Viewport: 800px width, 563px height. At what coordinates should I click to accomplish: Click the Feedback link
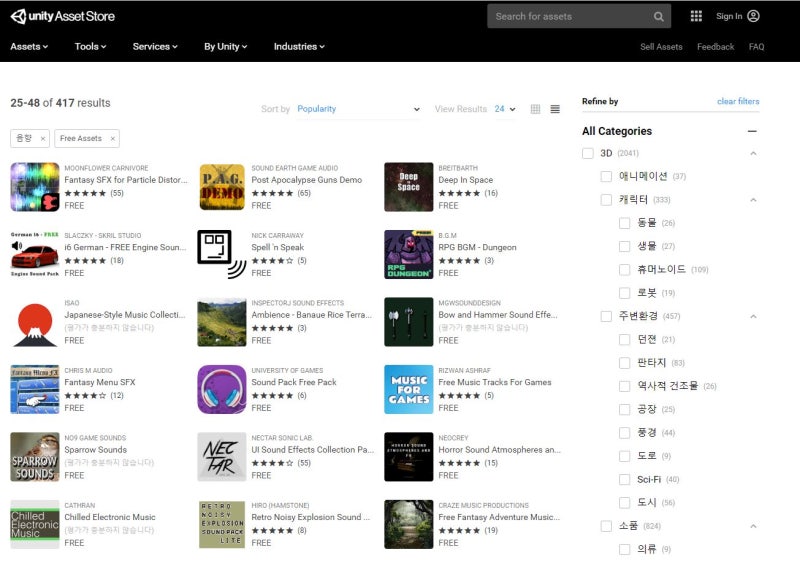pos(715,46)
